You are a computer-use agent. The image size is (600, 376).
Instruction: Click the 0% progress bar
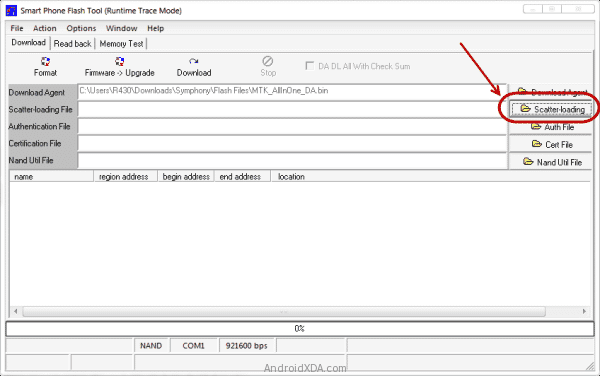[x=300, y=329]
